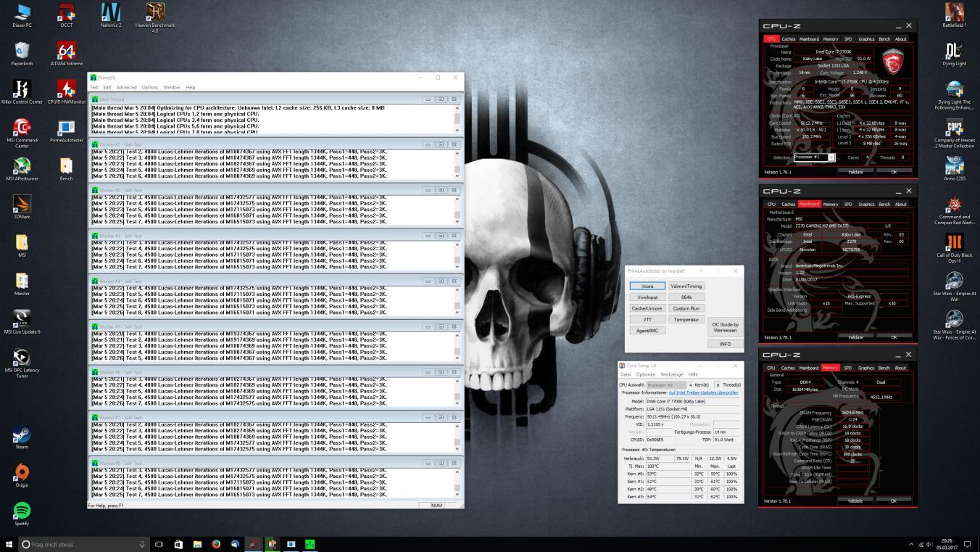
Task: Open CPU Auswahl dropdown in Core Temp
Action: click(x=665, y=384)
